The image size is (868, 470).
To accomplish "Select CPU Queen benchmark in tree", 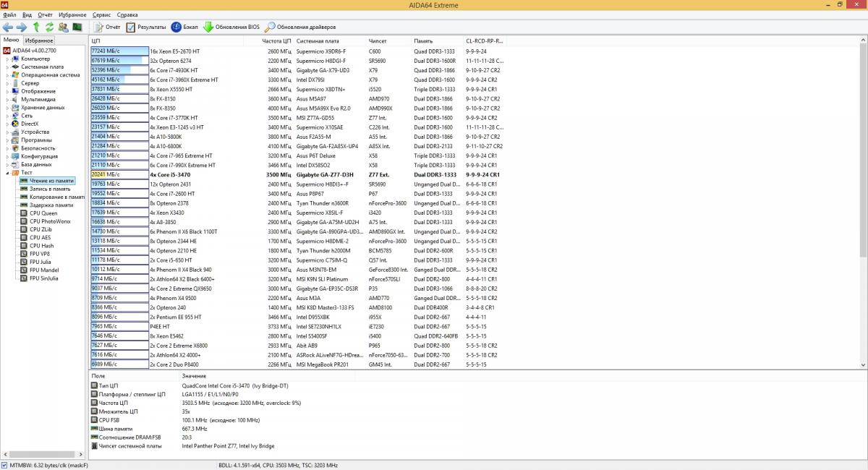I will (43, 213).
